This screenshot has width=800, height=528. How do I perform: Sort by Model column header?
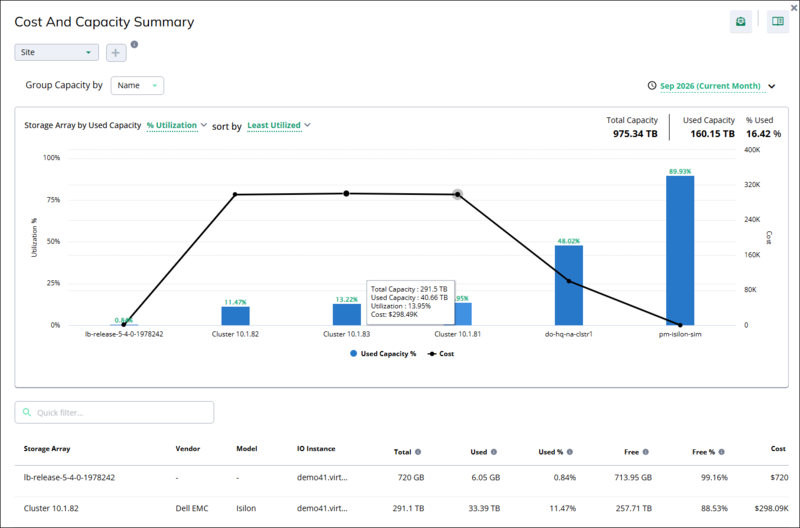[247, 449]
